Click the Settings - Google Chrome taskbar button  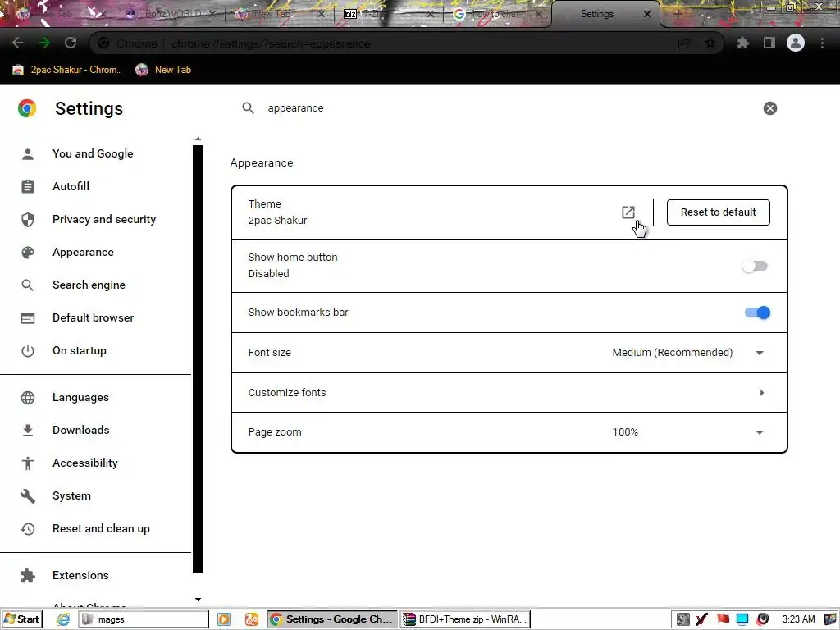(332, 619)
